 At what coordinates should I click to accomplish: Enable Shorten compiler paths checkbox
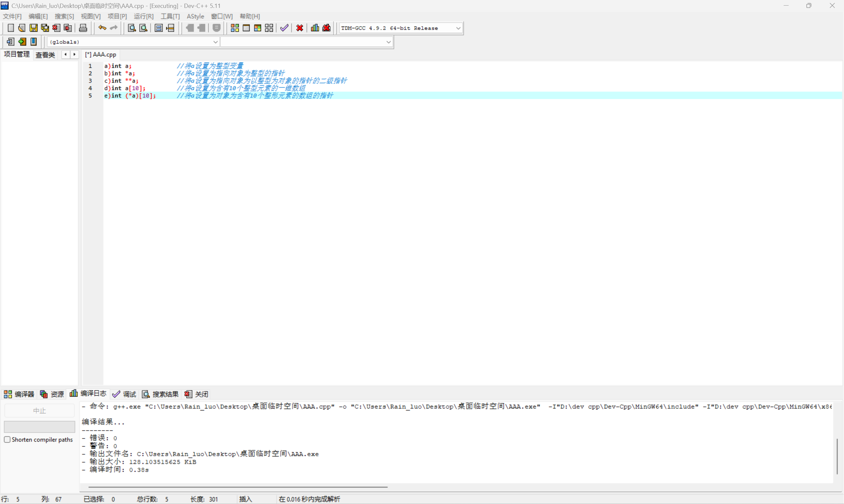click(x=7, y=439)
